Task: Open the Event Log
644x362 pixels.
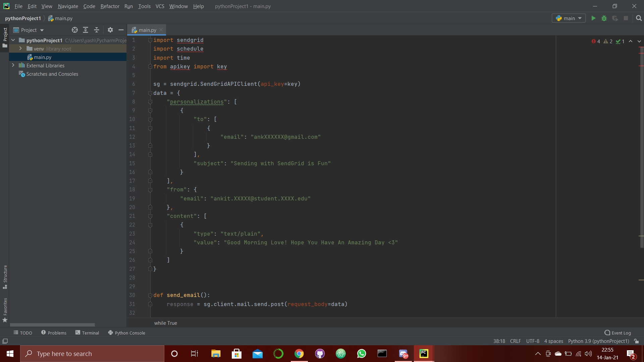Action: coord(618,333)
